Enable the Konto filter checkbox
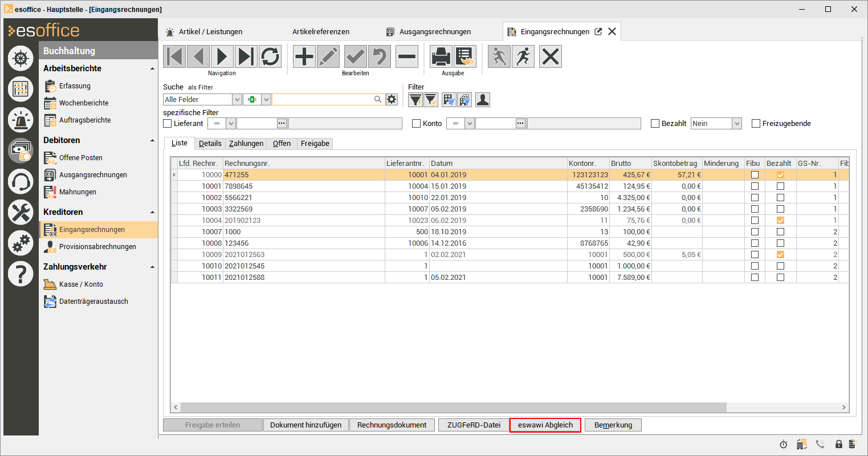Viewport: 868px width, 456px height. point(417,123)
